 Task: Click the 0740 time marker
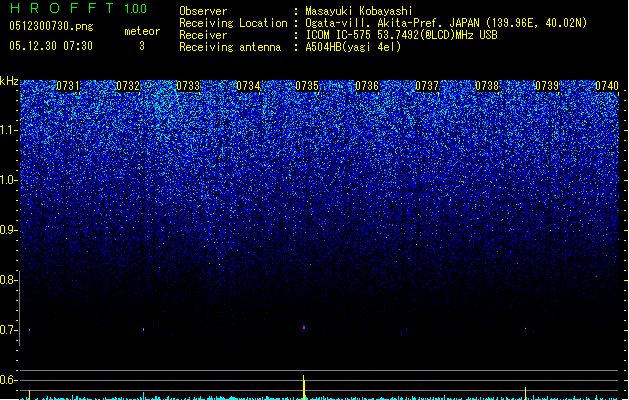(607, 86)
